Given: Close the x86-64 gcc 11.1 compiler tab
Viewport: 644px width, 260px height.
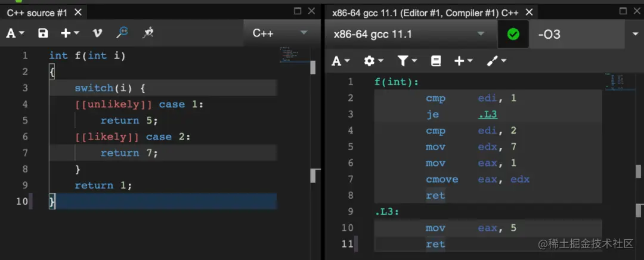Looking at the screenshot, I should click(529, 13).
